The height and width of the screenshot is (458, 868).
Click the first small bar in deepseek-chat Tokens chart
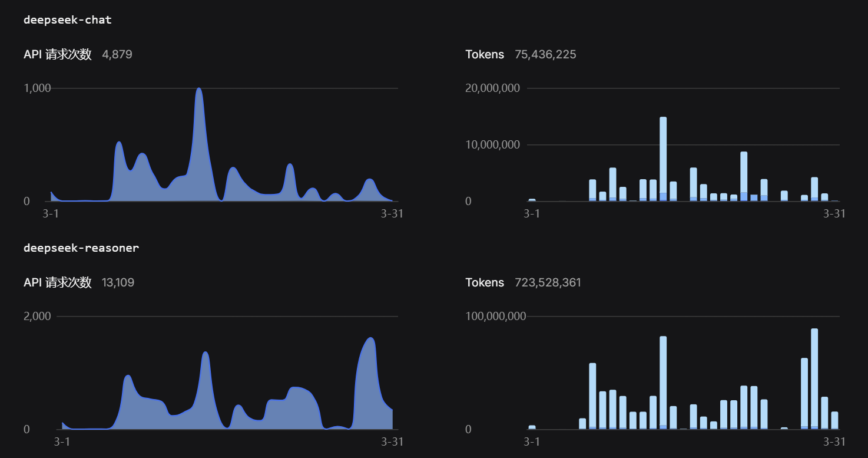coord(532,200)
